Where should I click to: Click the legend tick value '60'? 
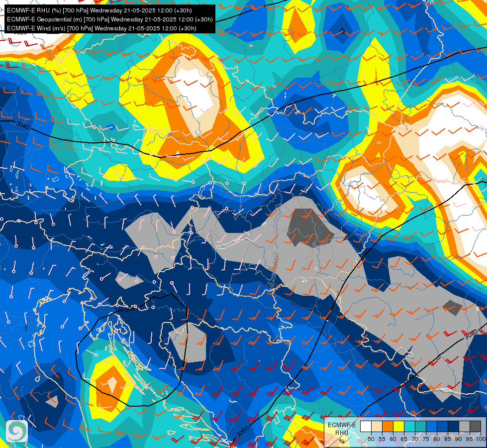(393, 439)
